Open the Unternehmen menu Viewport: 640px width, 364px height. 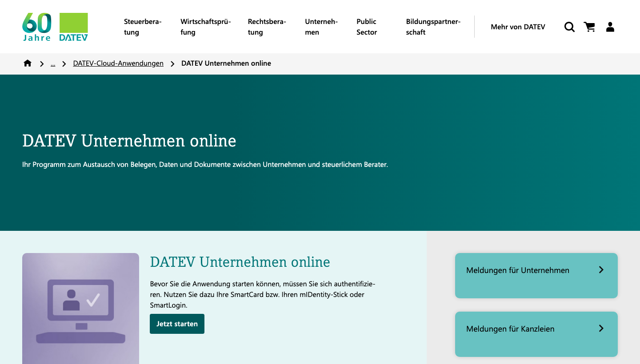tap(321, 27)
